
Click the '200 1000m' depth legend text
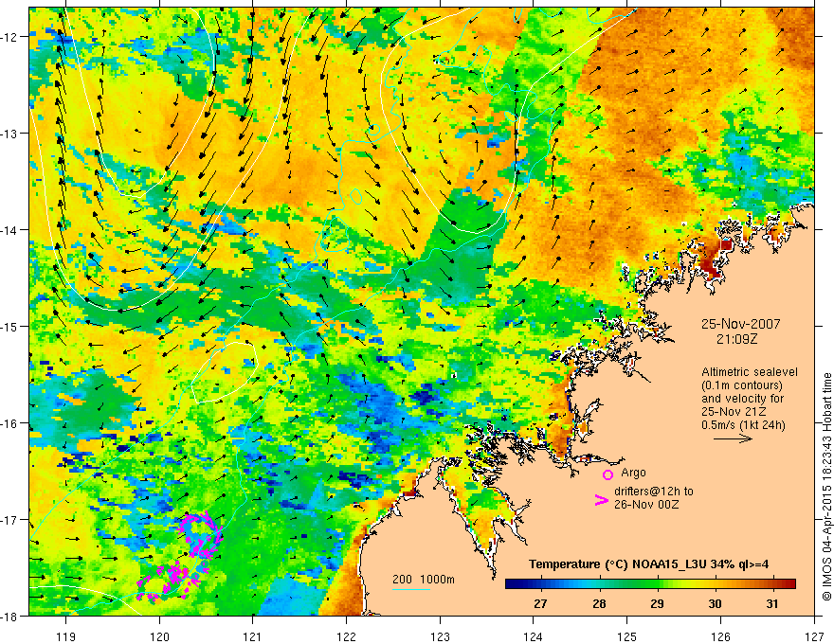coord(424,580)
